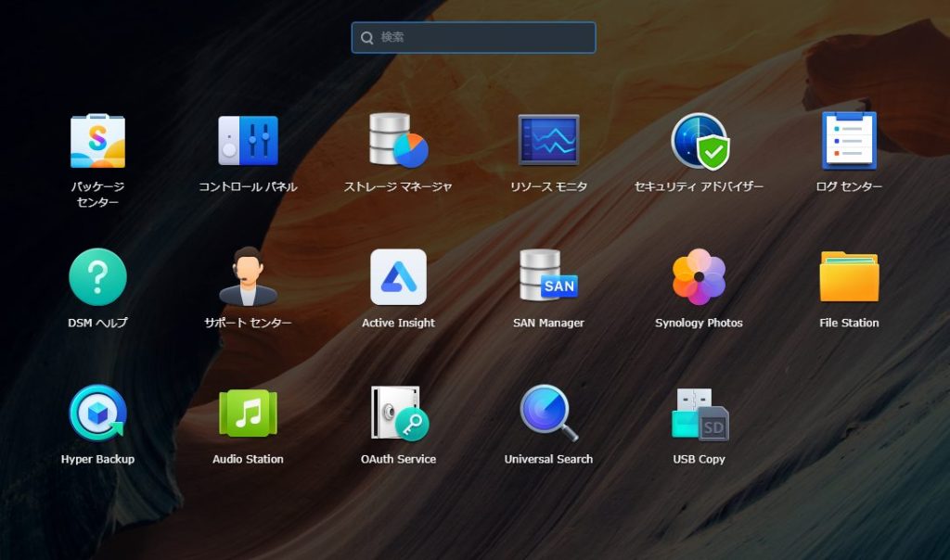950x560 pixels.
Task: Click the "File Station" text label
Action: tap(849, 323)
